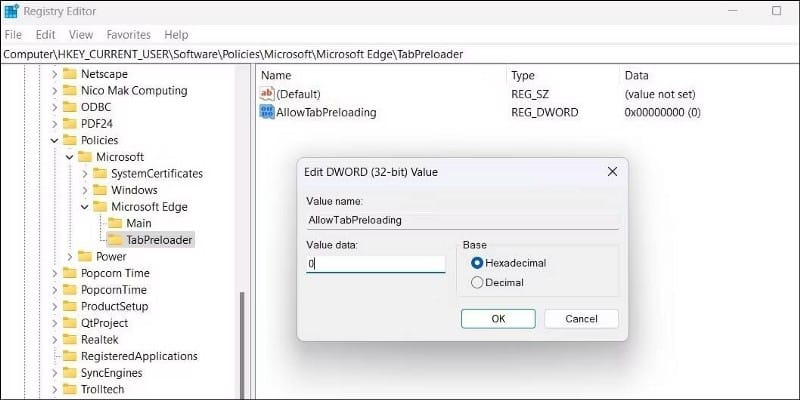Image resolution: width=800 pixels, height=400 pixels.
Task: Click the Realtek folder icon
Action: click(x=69, y=339)
